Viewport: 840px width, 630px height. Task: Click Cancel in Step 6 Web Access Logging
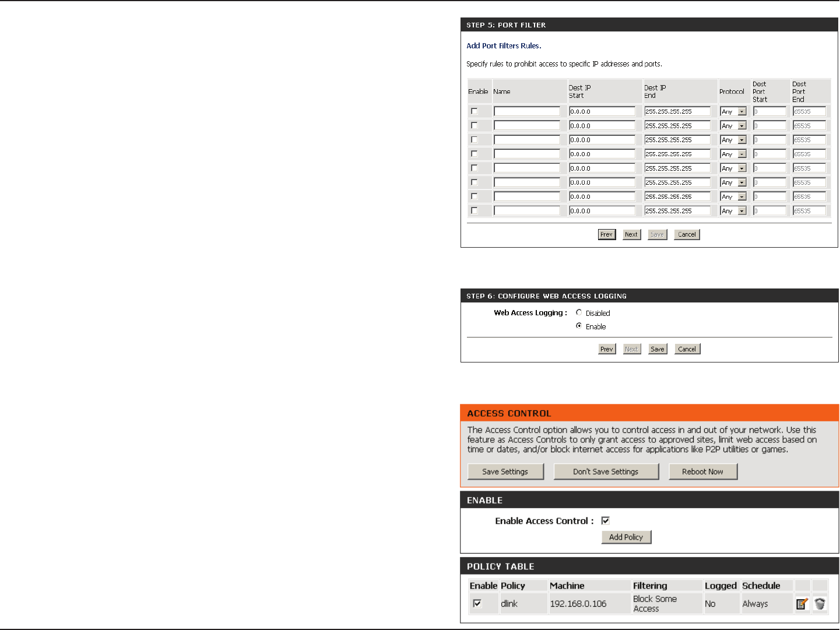click(x=687, y=349)
